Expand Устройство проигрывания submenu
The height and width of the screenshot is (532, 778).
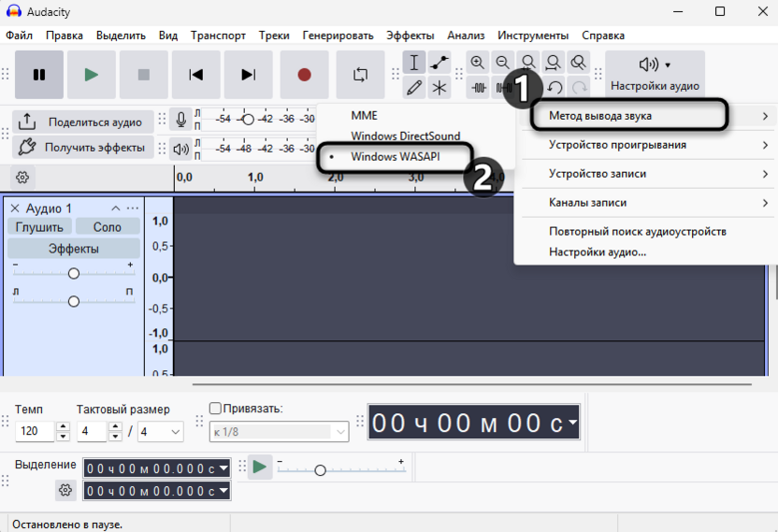(x=647, y=145)
